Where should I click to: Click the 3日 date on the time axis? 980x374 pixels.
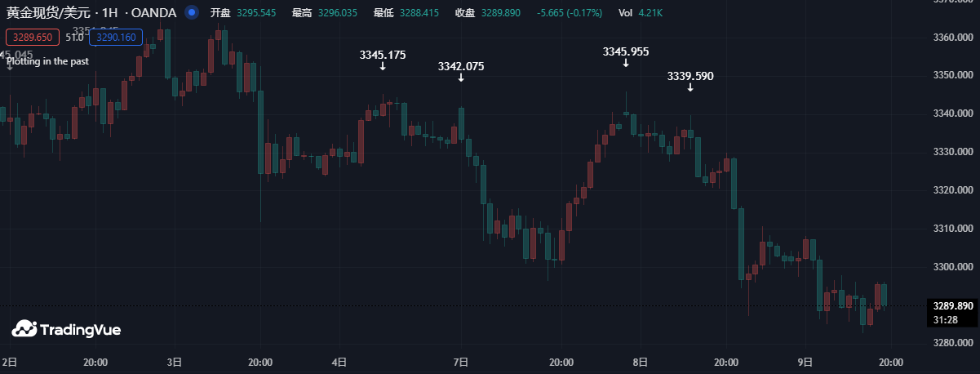(174, 362)
